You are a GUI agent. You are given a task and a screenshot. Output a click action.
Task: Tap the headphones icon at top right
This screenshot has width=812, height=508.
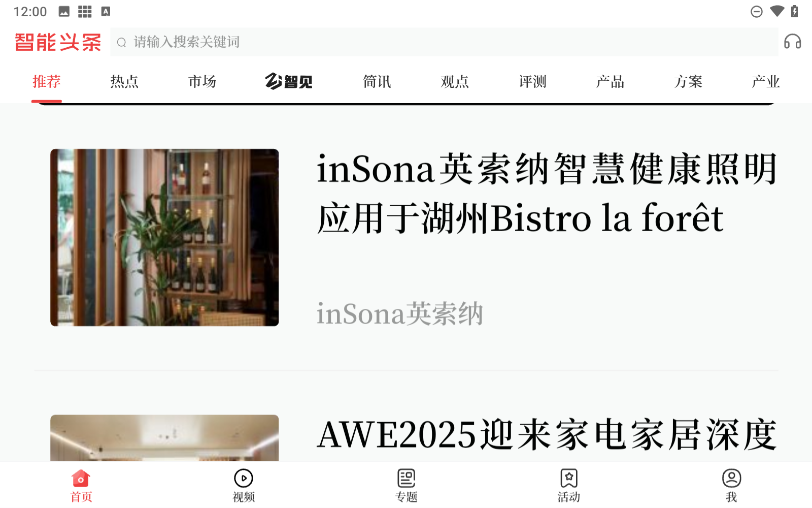(792, 42)
